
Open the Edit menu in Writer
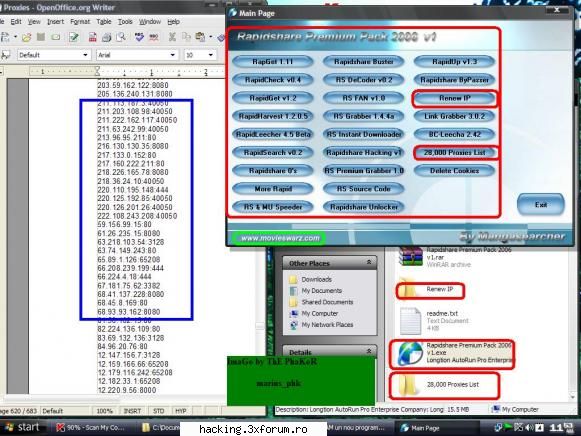(16, 22)
